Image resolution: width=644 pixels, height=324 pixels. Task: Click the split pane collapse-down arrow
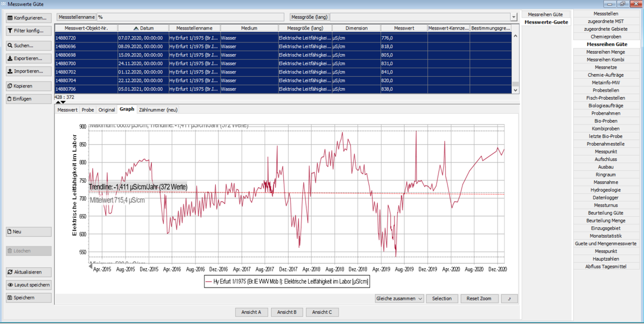(63, 102)
